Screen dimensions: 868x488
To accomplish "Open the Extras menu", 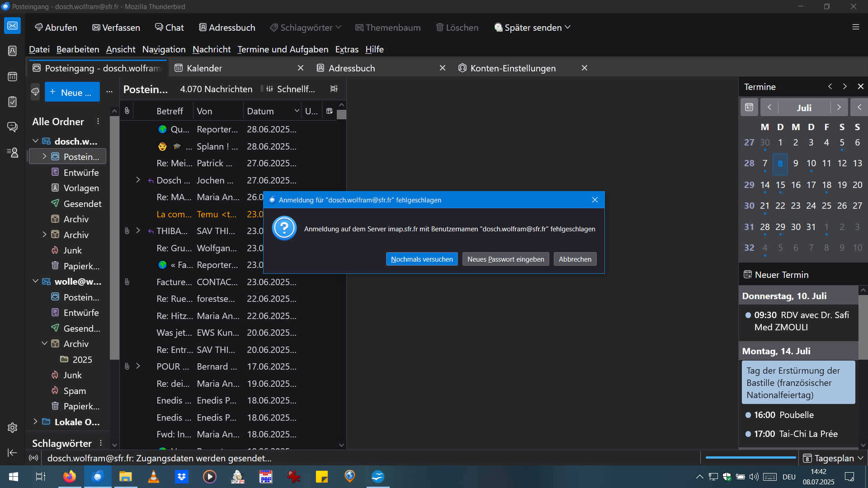I will (x=346, y=49).
